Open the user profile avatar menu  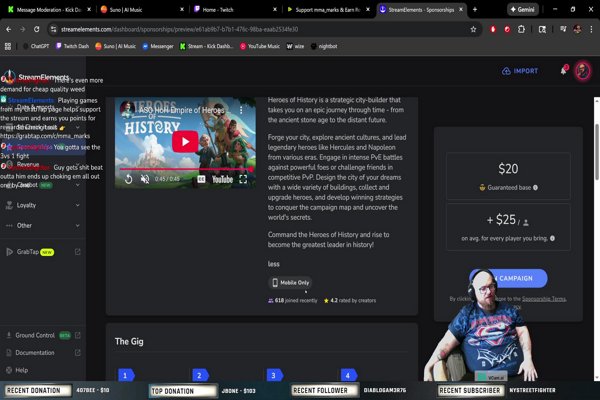tap(583, 71)
